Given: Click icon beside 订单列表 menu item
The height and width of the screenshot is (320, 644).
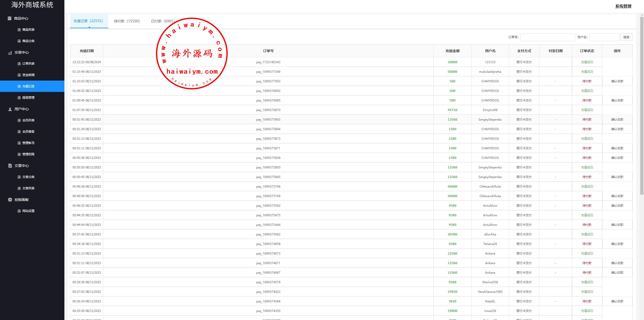Looking at the screenshot, I should click(x=19, y=64).
